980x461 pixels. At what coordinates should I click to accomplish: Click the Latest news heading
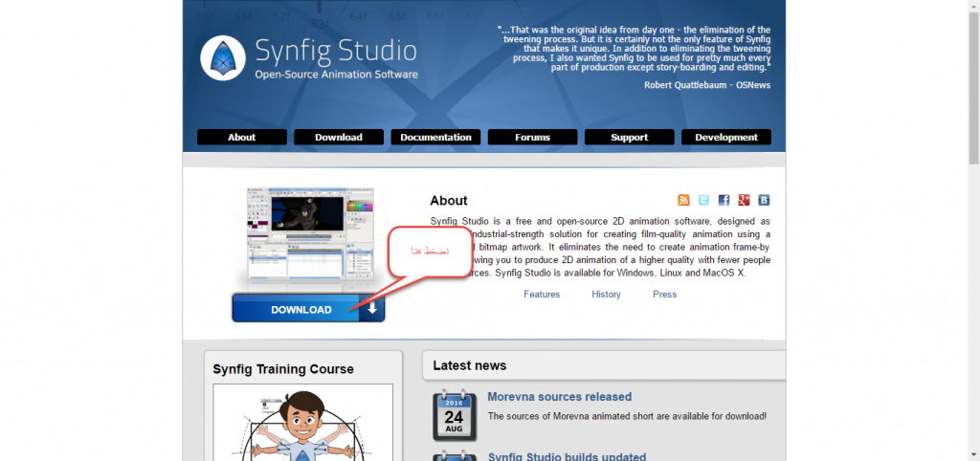pyautogui.click(x=469, y=365)
